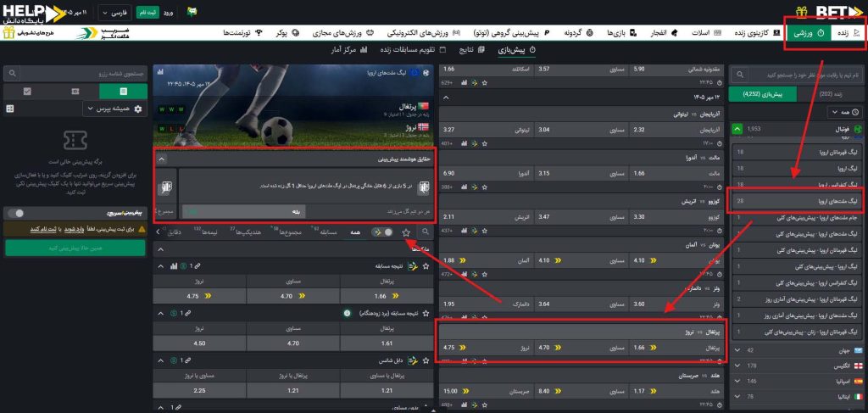
Task: Click the booking code search field
Action: (75, 73)
